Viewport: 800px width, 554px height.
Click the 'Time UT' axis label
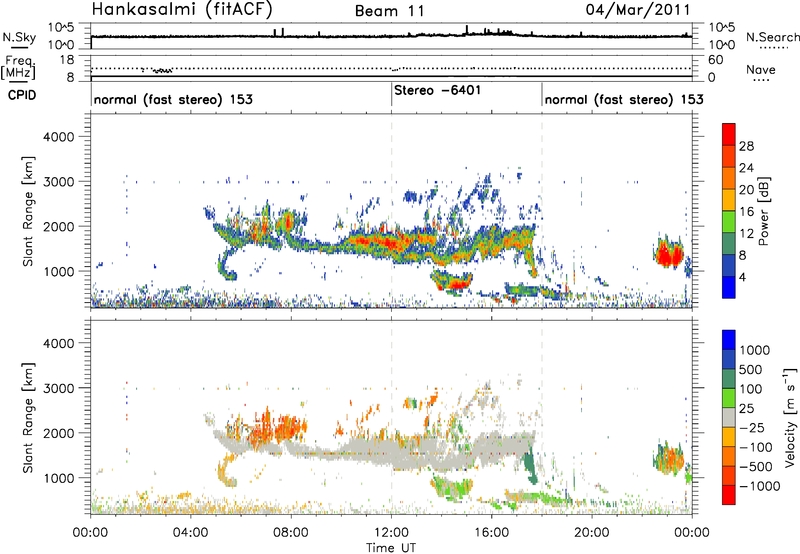click(x=391, y=548)
